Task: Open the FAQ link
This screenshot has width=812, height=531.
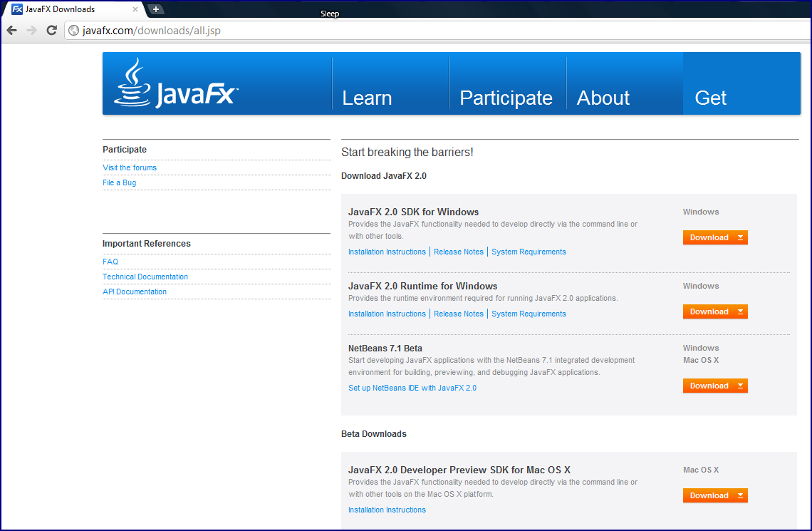Action: 110,262
